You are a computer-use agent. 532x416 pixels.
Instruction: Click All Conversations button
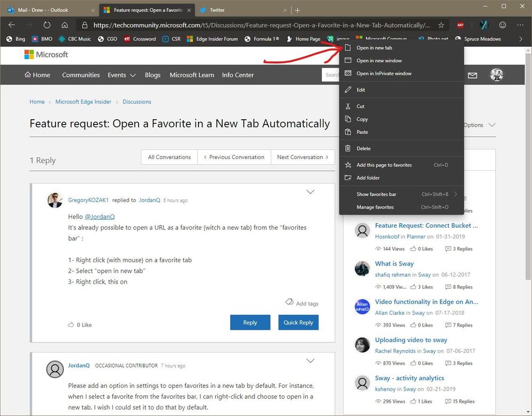(169, 157)
